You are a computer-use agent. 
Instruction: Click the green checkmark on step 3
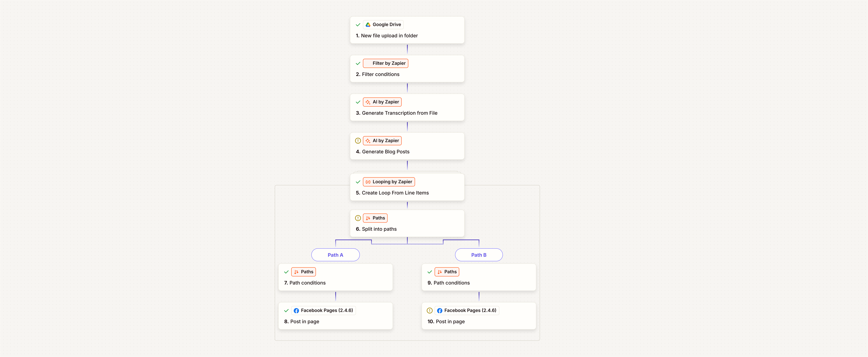tap(358, 102)
